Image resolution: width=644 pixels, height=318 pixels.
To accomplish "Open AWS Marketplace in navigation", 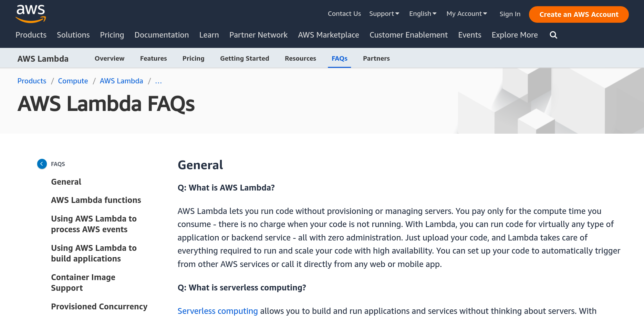I will (x=329, y=35).
